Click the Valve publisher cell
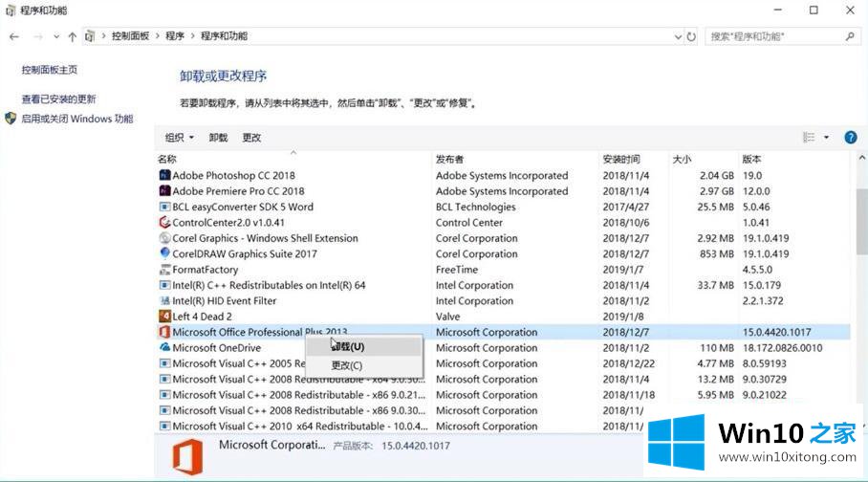Screen dimensions: 868x482 447,317
